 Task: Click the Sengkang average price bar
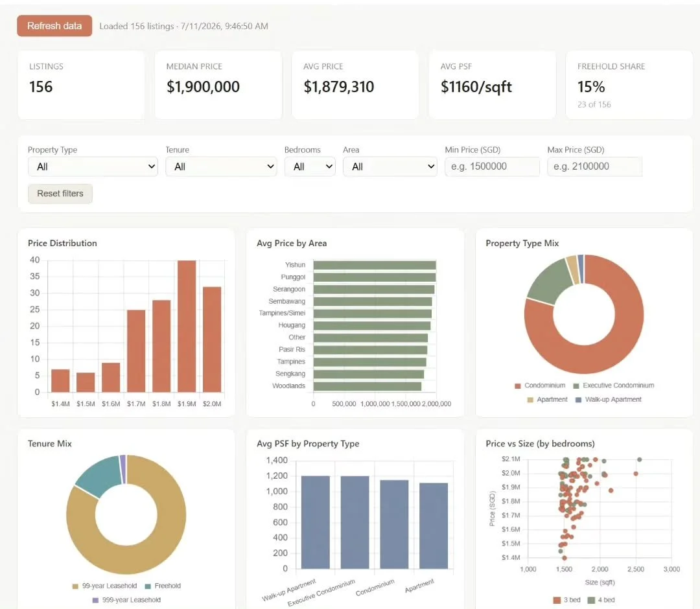pos(369,374)
